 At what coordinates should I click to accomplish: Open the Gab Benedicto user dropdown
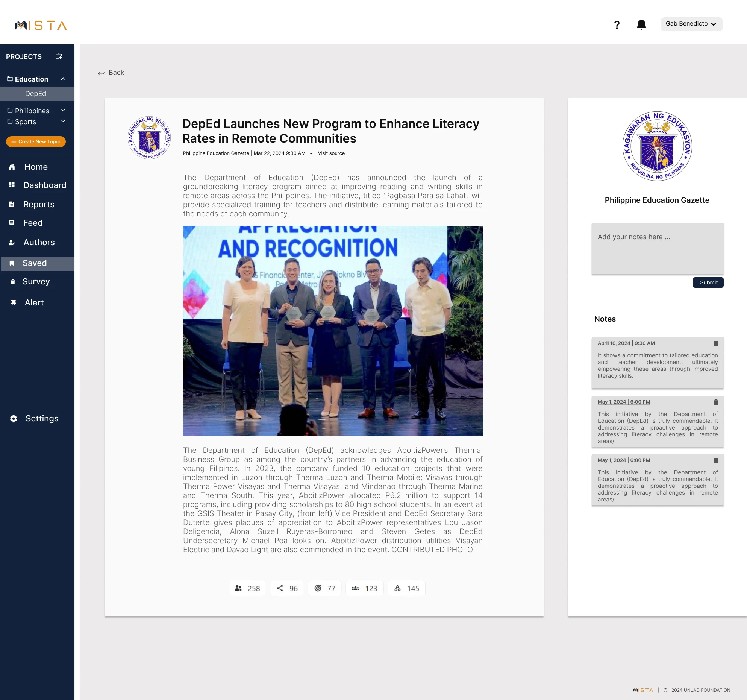[x=691, y=24]
